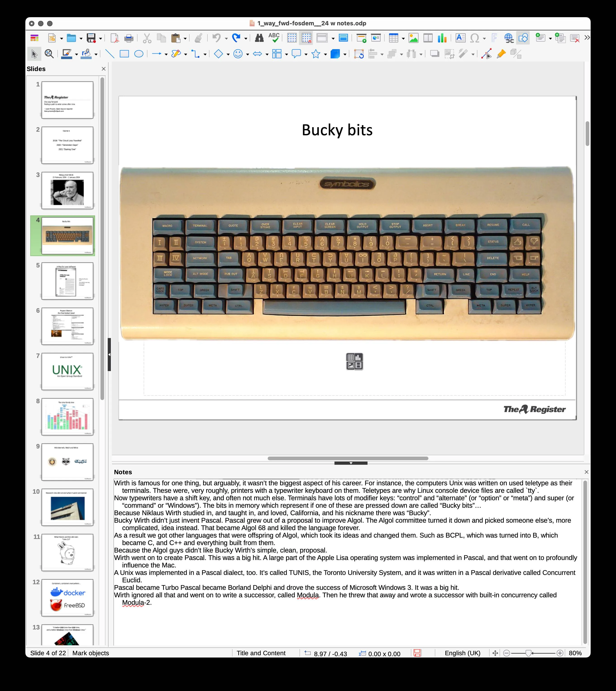
Task: Toggle Display Grid
Action: click(x=292, y=38)
